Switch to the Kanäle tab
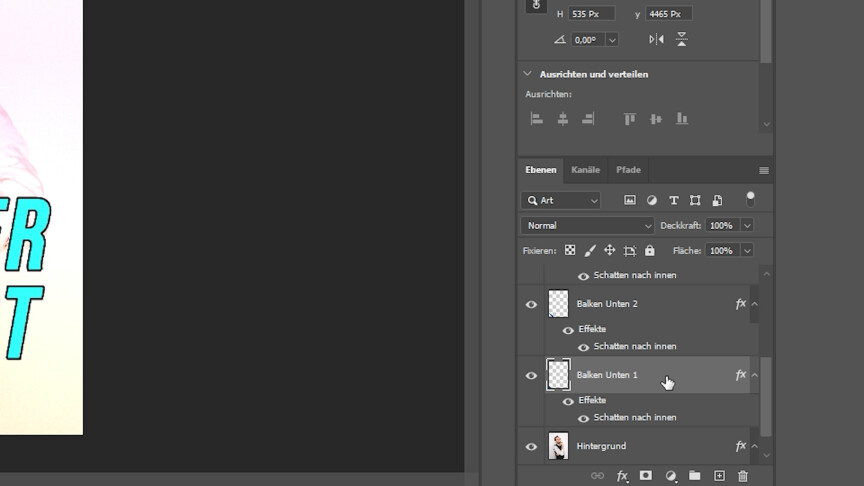864x486 pixels. (585, 170)
